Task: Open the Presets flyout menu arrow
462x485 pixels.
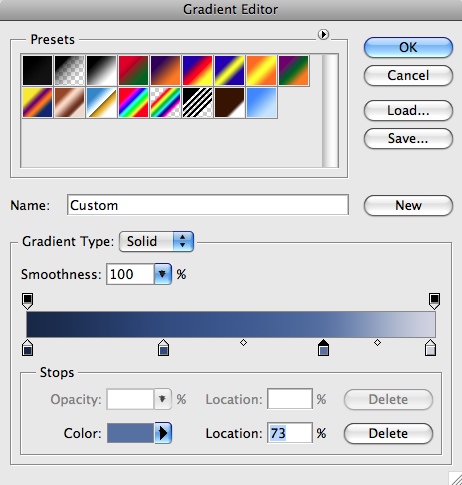Action: [323, 34]
